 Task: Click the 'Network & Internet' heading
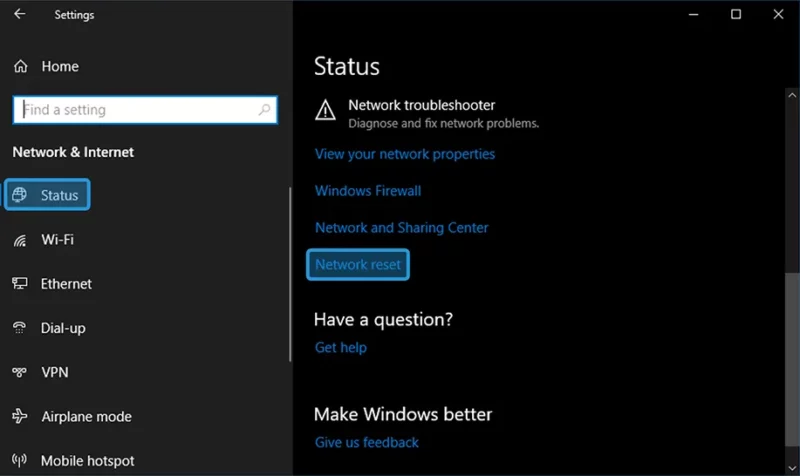[x=73, y=152]
